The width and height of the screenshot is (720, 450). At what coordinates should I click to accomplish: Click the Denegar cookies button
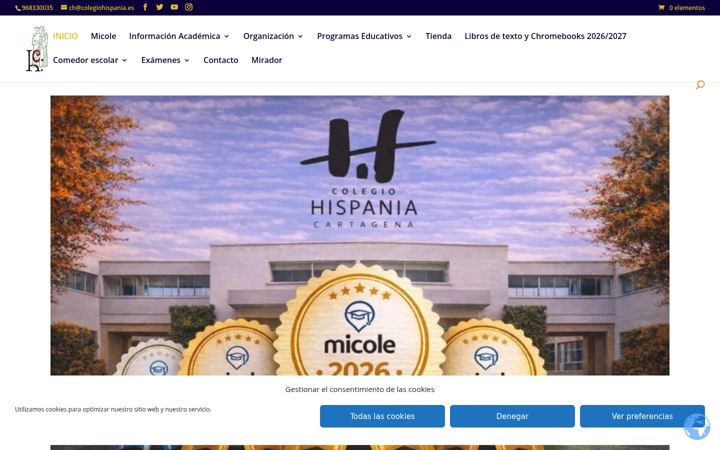[512, 416]
